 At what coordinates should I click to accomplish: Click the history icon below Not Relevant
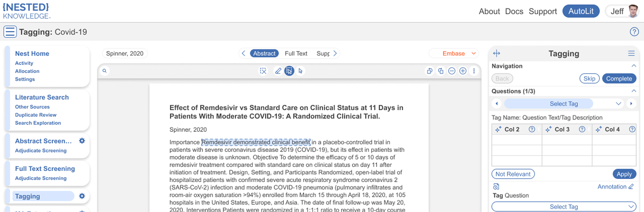[x=496, y=187]
